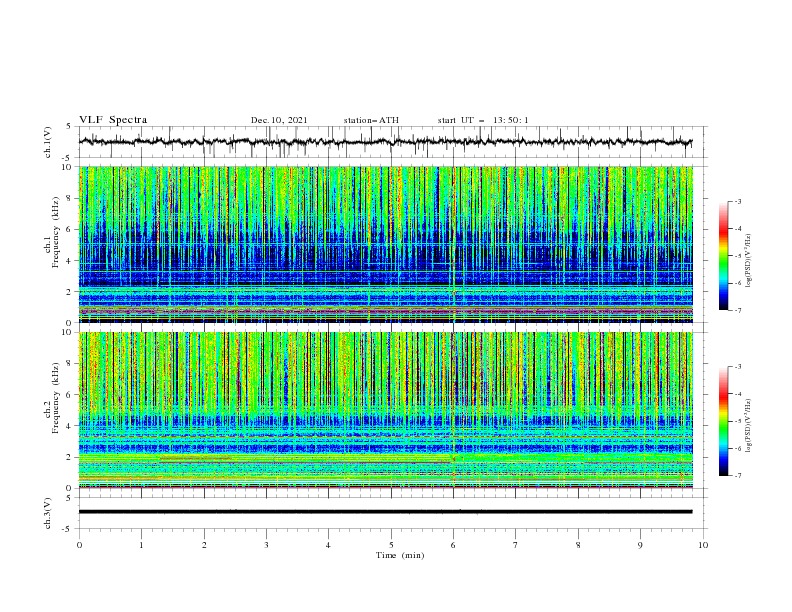Click the "ch.1(V)" vertical axis label
The height and width of the screenshot is (612, 792).
[x=48, y=142]
